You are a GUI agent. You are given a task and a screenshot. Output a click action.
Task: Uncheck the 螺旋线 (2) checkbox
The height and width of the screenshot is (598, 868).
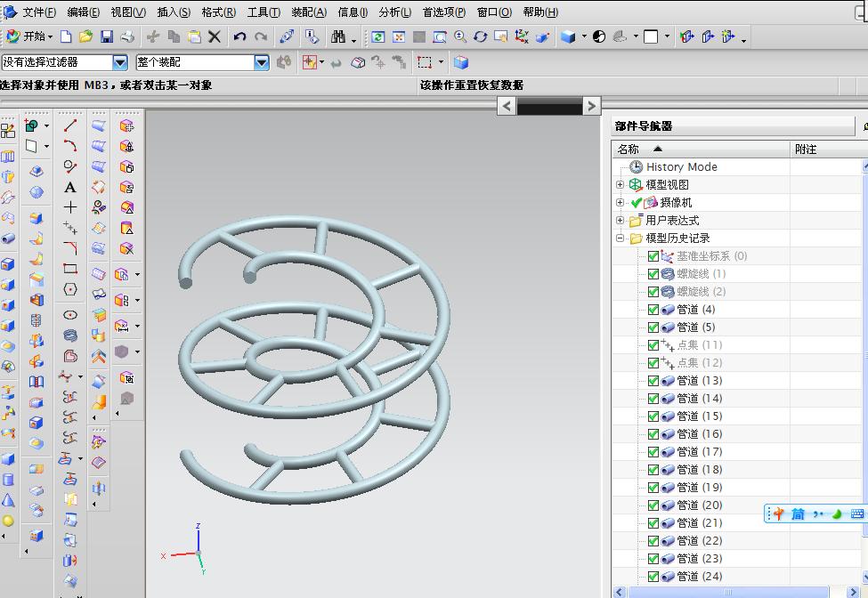click(x=653, y=292)
